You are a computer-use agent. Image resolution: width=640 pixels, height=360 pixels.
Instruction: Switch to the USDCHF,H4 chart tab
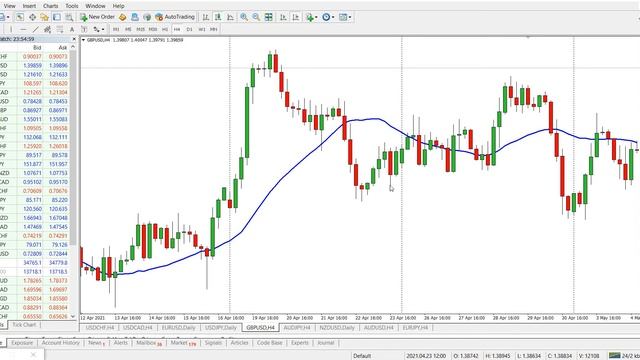100,328
